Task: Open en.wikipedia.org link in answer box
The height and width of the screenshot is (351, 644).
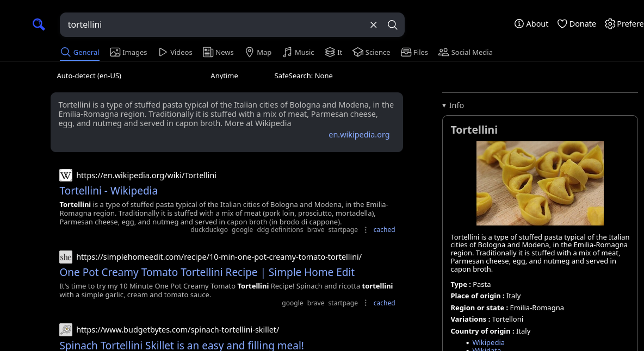Action: point(359,135)
